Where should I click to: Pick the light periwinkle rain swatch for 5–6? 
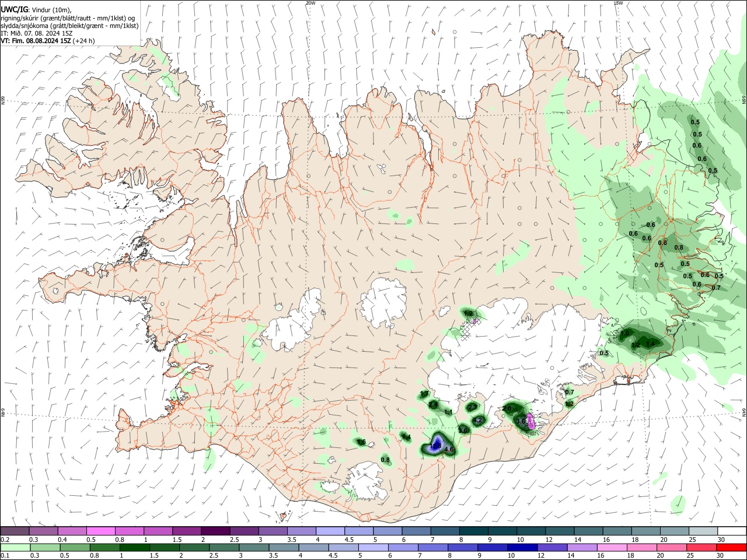pyautogui.click(x=373, y=547)
